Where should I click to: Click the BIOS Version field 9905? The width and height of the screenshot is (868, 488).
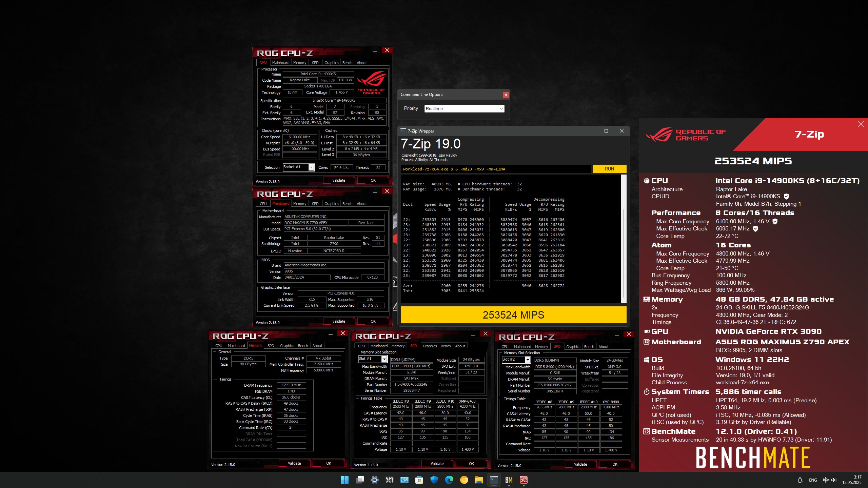(x=334, y=271)
